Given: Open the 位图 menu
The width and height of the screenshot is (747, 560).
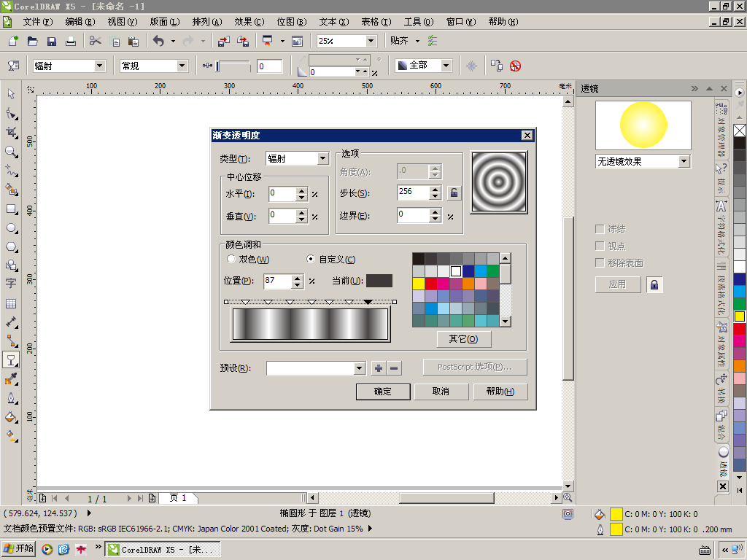Looking at the screenshot, I should pyautogui.click(x=292, y=22).
